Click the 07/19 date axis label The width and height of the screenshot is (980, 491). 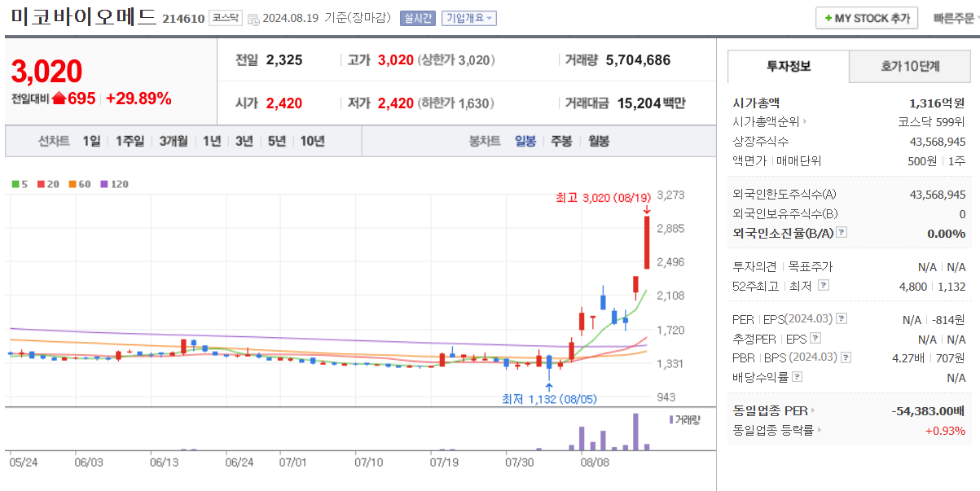point(444,462)
